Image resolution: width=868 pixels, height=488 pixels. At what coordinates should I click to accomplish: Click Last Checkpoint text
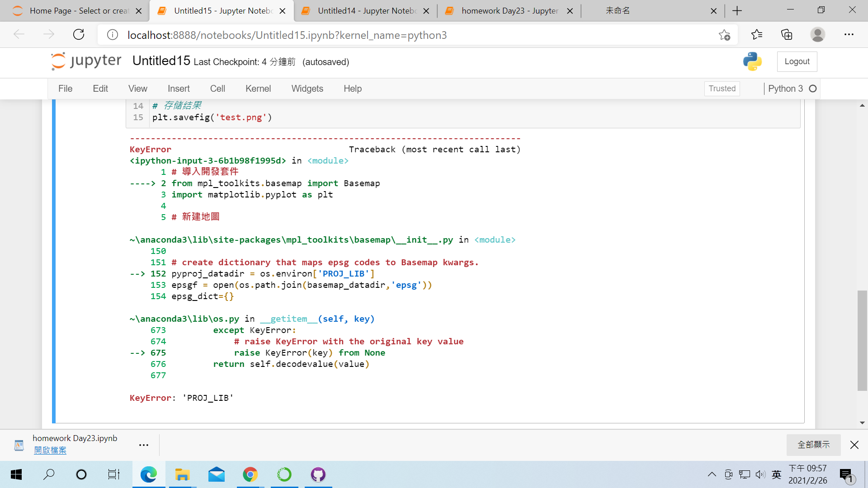tap(245, 62)
